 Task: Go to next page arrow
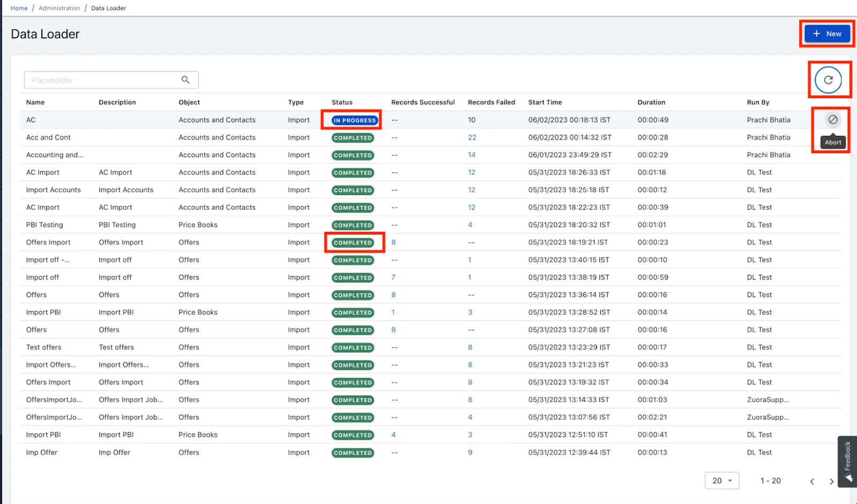[x=831, y=481]
